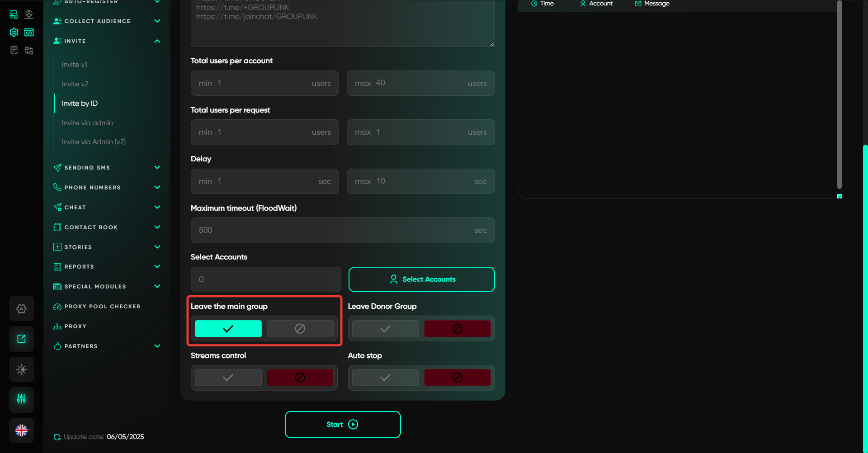Viewport: 868px width, 453px height.
Task: Disable Leave the main group option
Action: tap(300, 329)
